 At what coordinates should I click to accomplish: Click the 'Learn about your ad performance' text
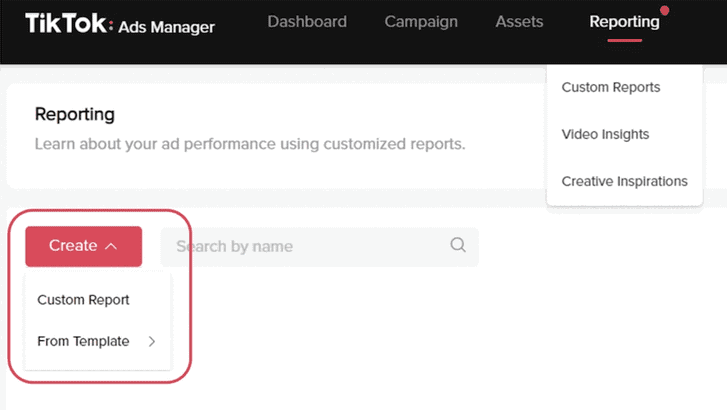pos(250,144)
